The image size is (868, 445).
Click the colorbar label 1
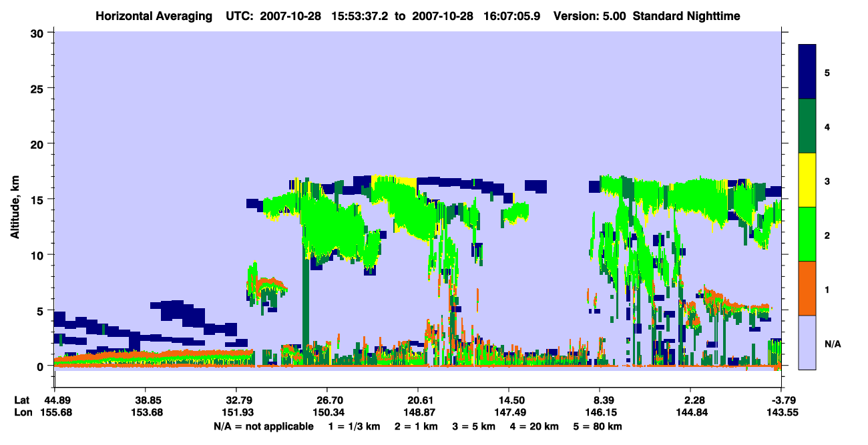(827, 290)
